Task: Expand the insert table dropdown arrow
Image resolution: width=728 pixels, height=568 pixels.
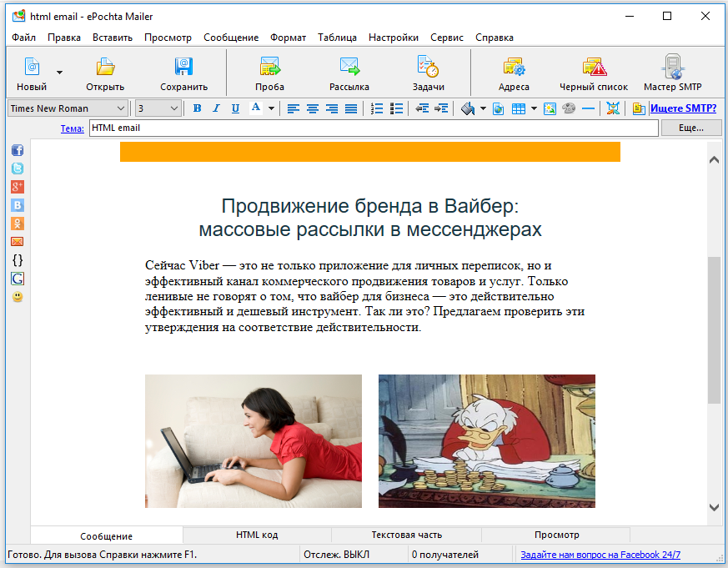Action: (x=534, y=108)
